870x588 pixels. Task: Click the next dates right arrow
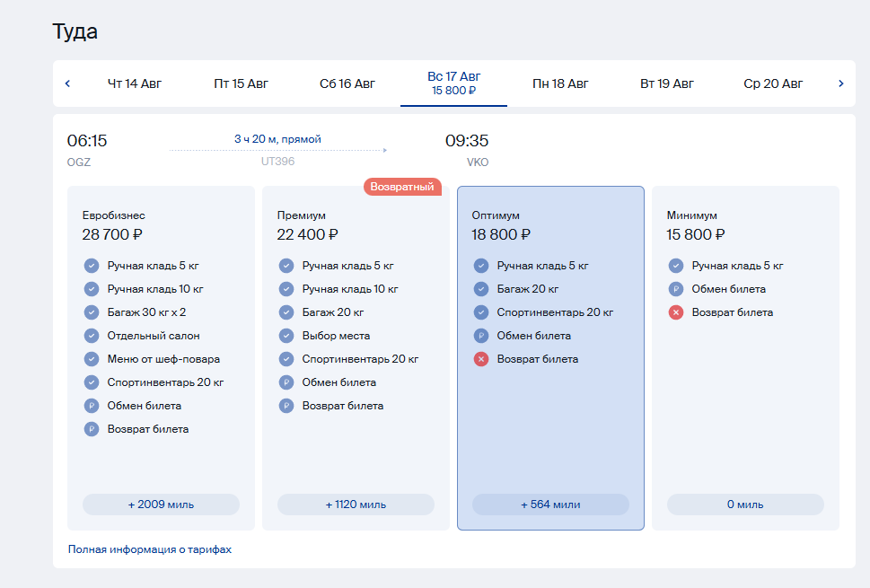click(840, 83)
